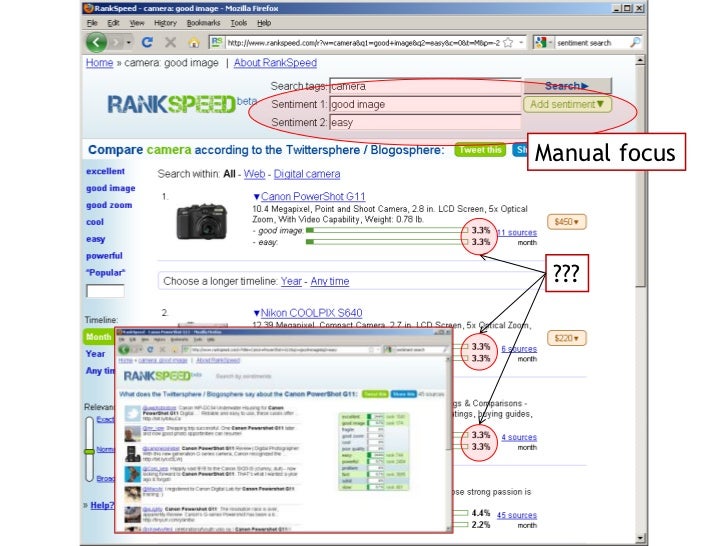Filter search within Digital camera

(307, 174)
